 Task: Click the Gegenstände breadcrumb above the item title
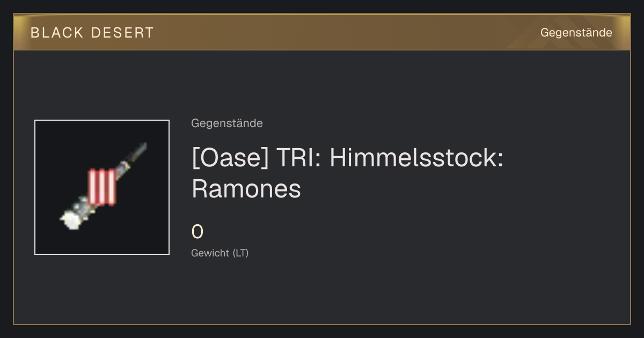(227, 123)
